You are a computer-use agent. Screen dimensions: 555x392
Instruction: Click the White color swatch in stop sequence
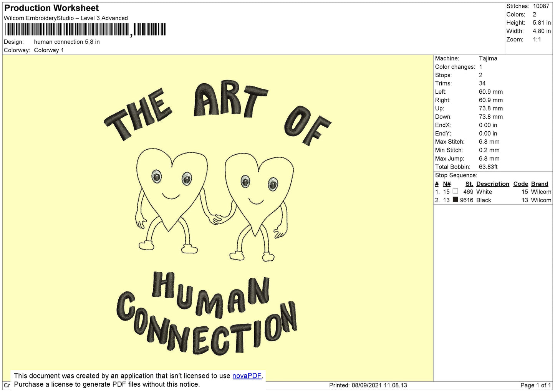pos(455,191)
